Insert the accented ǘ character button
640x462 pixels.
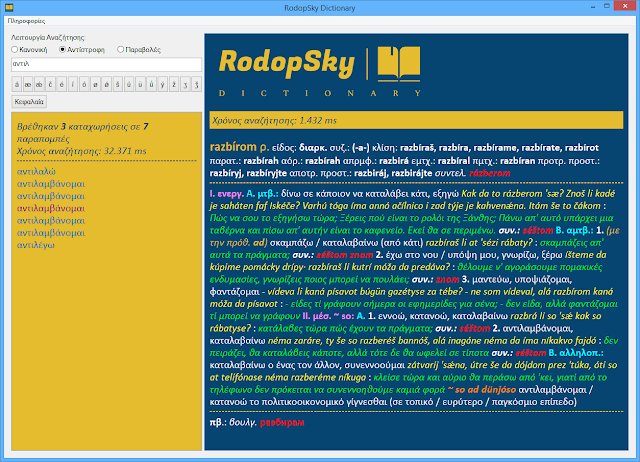151,84
